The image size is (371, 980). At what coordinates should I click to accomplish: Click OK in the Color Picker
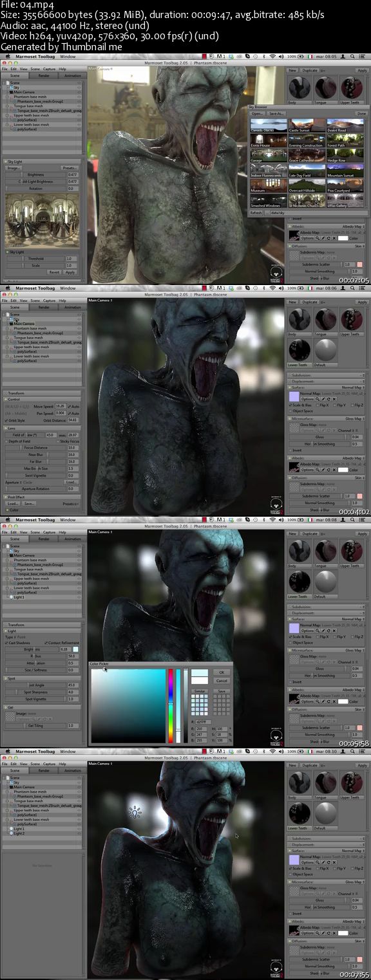pos(222,672)
